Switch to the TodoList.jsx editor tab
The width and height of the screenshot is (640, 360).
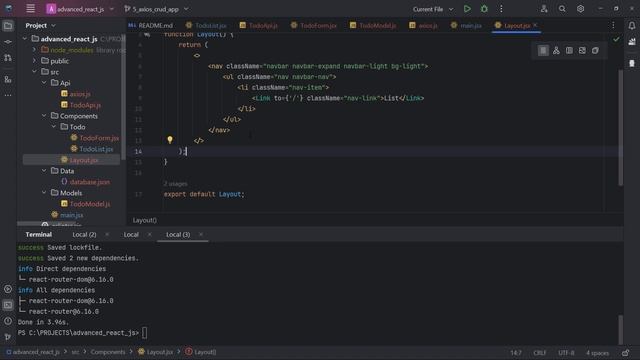206,25
